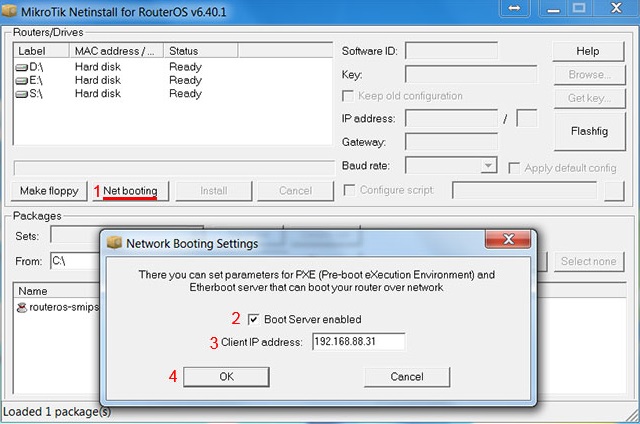Click the Net booting button
The width and height of the screenshot is (640, 424).
click(131, 191)
